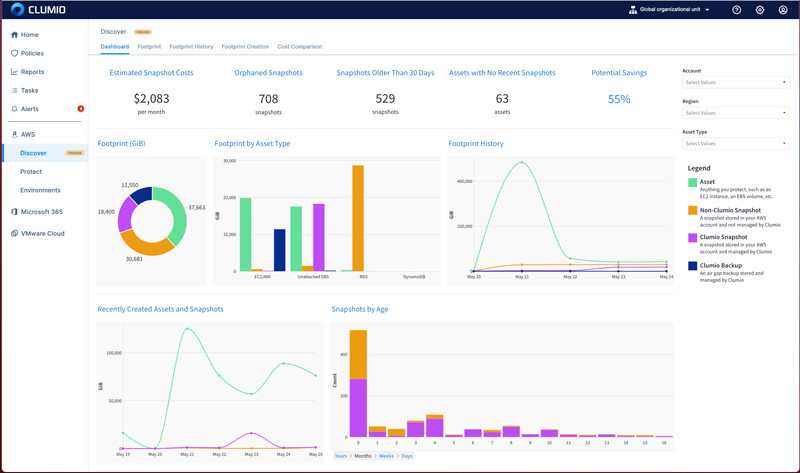The height and width of the screenshot is (473, 800).
Task: Click the Tasks list icon
Action: click(x=14, y=90)
